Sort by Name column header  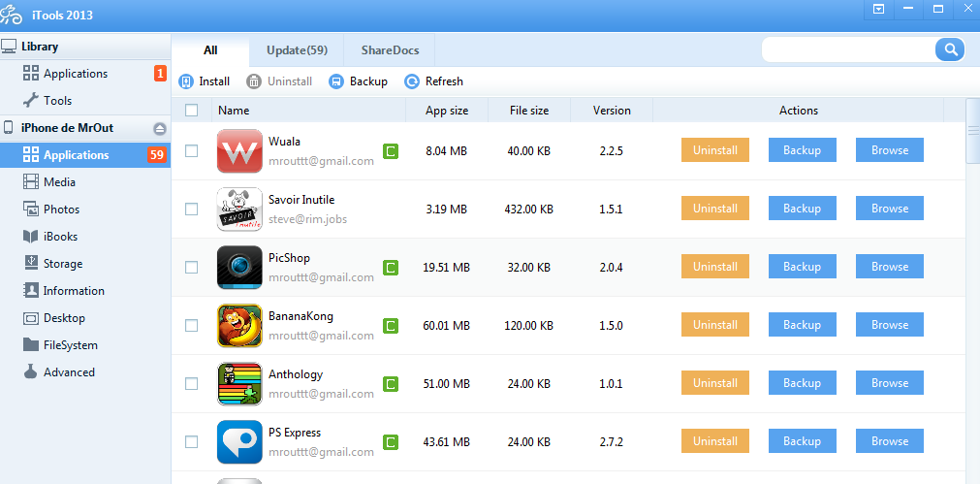[x=309, y=110]
